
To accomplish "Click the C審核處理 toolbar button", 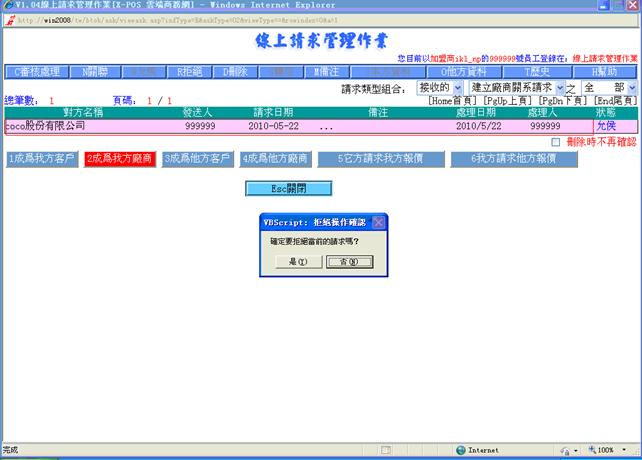I will pyautogui.click(x=38, y=72).
